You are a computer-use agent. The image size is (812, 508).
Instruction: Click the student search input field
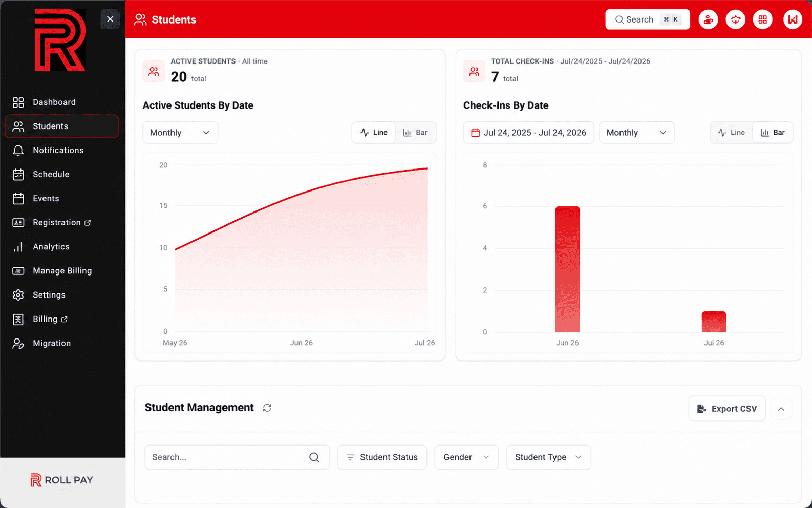[237, 457]
